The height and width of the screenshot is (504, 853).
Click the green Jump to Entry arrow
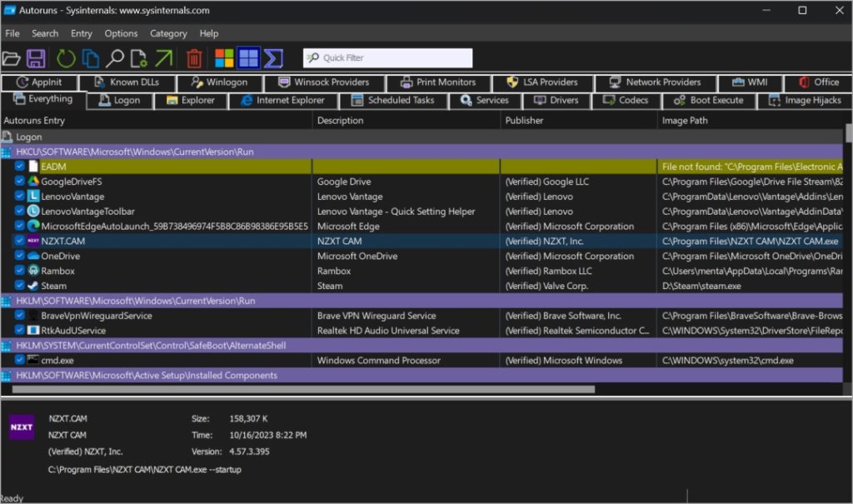coord(163,58)
